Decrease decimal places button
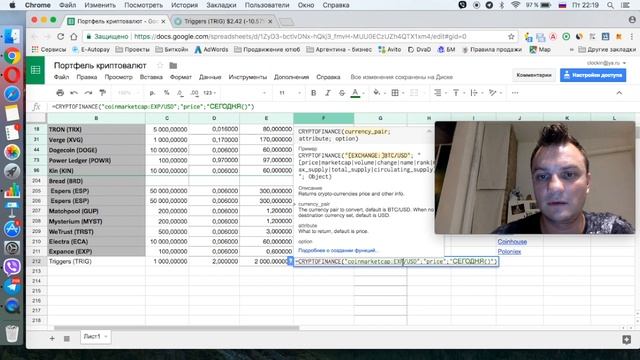Image resolution: width=640 pixels, height=360 pixels. [180, 93]
